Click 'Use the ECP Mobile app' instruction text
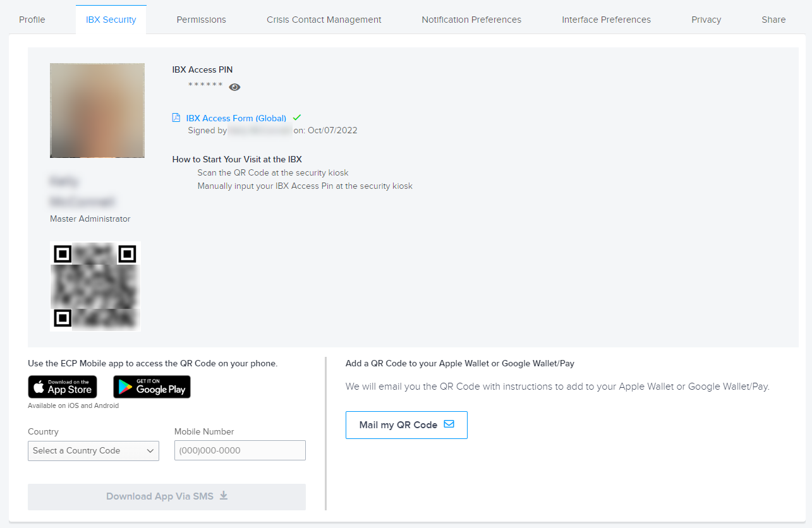Screen dimensions: 812x528 pos(153,363)
